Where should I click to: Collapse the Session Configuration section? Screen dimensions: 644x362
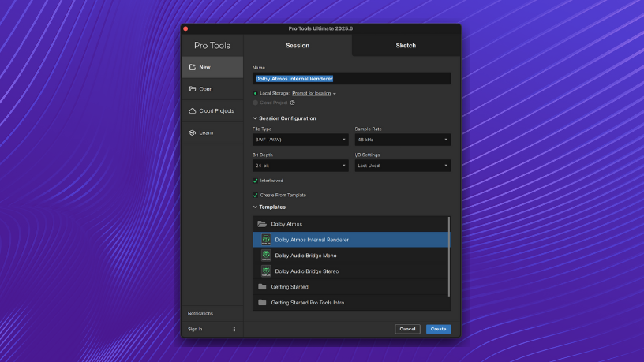click(255, 118)
